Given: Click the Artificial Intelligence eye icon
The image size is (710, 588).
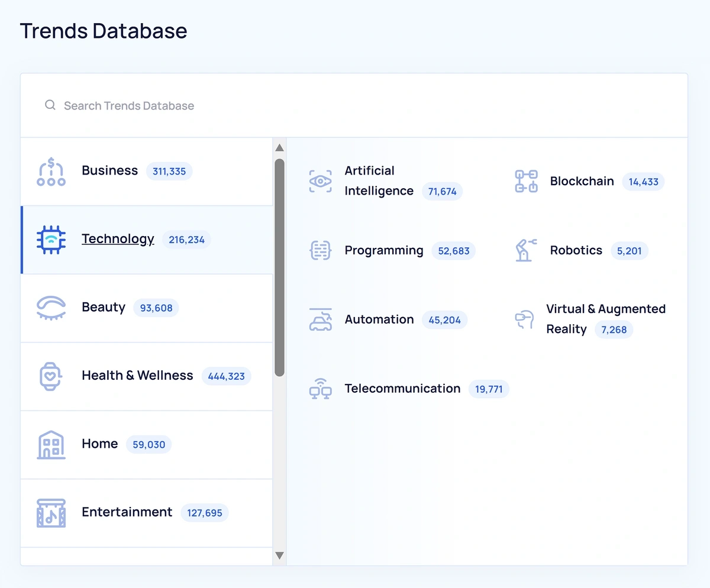Looking at the screenshot, I should point(320,181).
